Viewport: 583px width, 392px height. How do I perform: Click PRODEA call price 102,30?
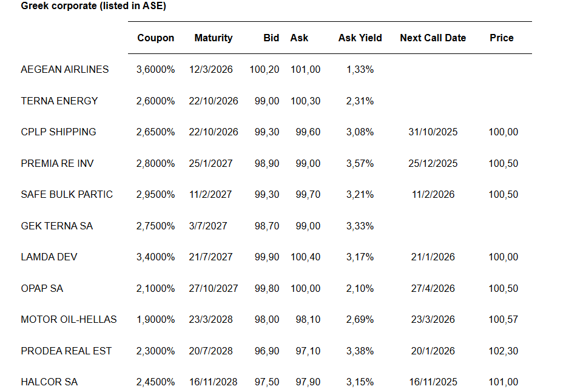[504, 351]
